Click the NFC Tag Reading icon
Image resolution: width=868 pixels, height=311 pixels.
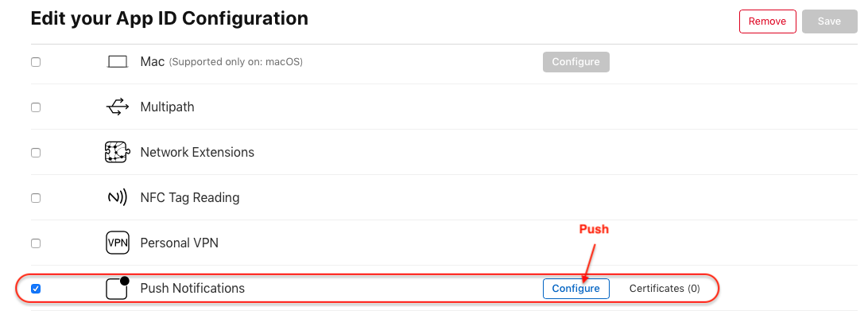click(117, 197)
